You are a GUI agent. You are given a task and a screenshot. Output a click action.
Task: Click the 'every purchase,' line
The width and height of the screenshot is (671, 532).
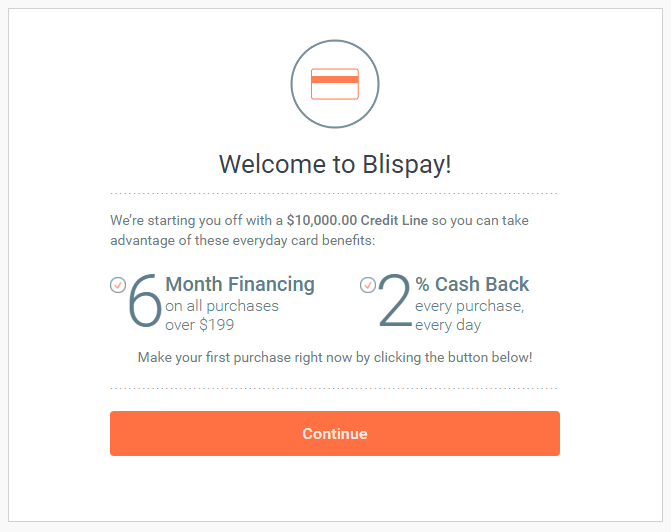coord(469,306)
